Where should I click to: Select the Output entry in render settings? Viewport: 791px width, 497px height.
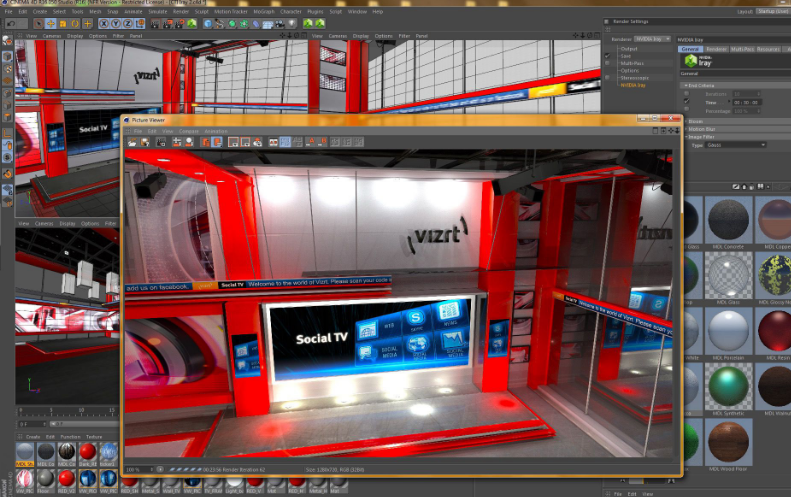point(629,49)
